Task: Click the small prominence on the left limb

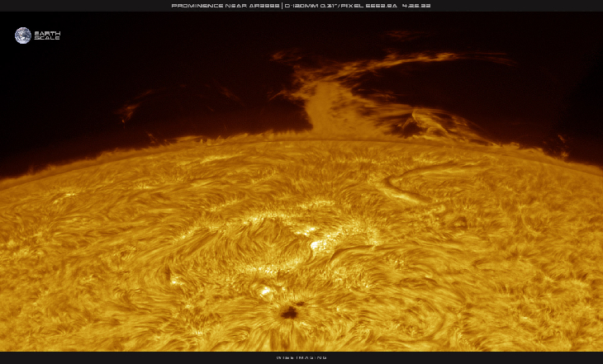Action: (x=128, y=111)
